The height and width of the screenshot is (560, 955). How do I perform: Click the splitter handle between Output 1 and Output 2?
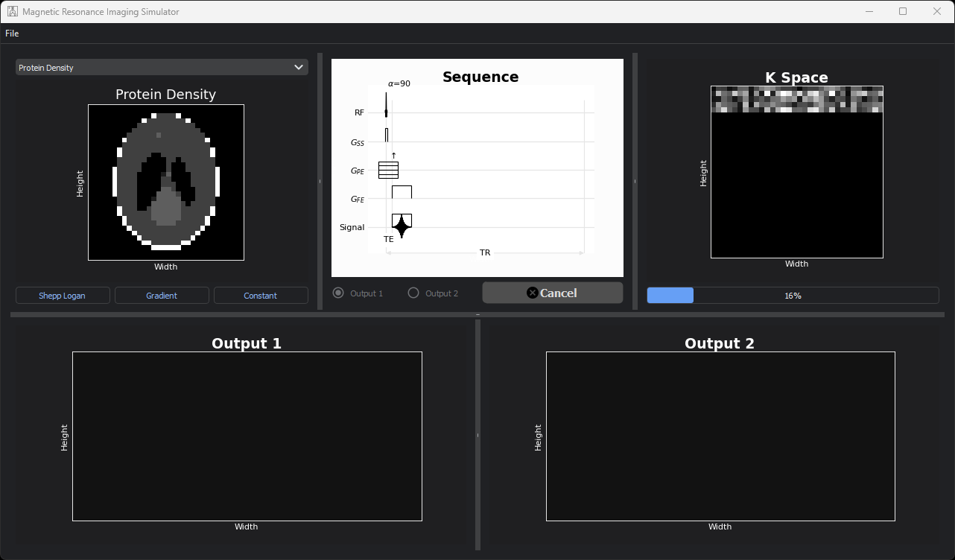pyautogui.click(x=477, y=435)
